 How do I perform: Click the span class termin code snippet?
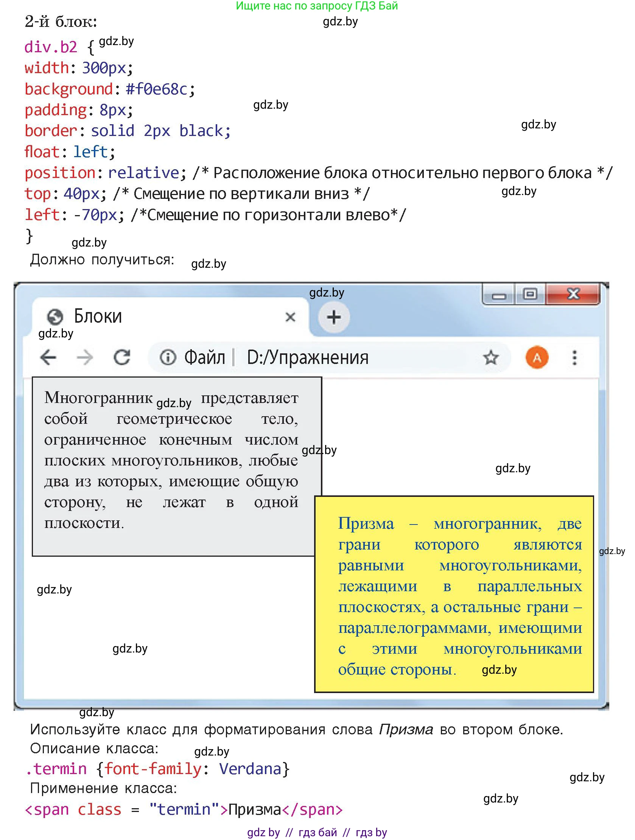(x=184, y=809)
